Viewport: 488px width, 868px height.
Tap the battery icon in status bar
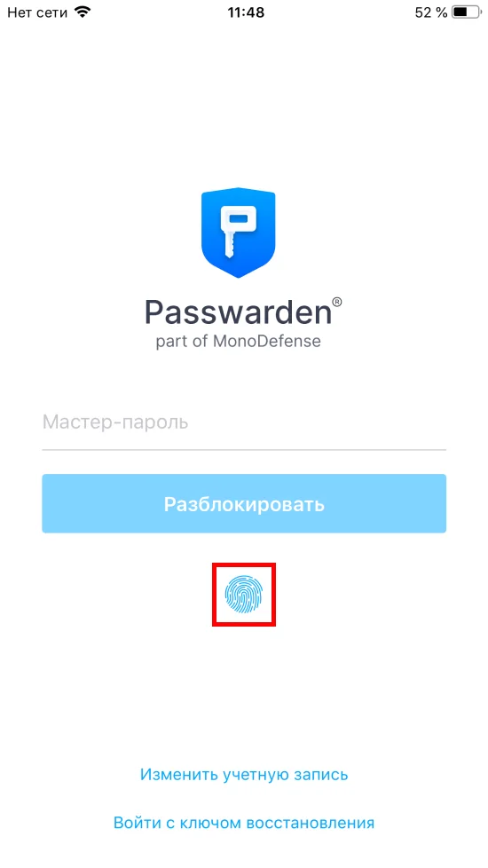[x=467, y=12]
